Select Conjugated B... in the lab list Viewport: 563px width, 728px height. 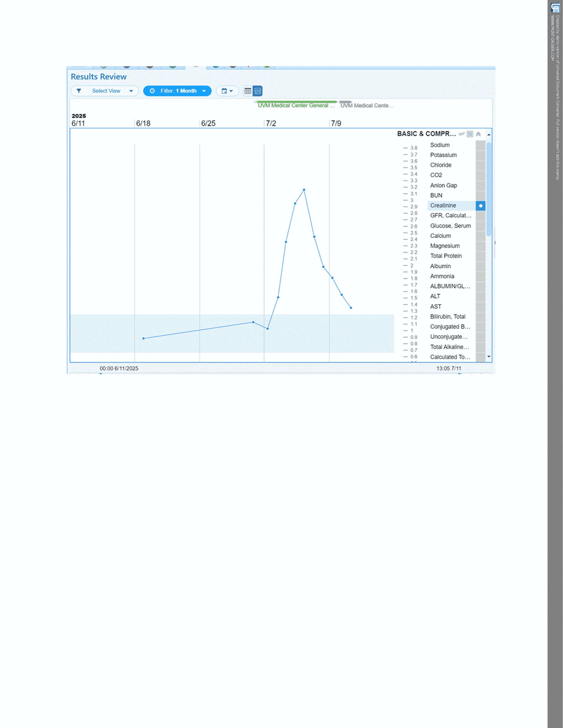coord(450,327)
